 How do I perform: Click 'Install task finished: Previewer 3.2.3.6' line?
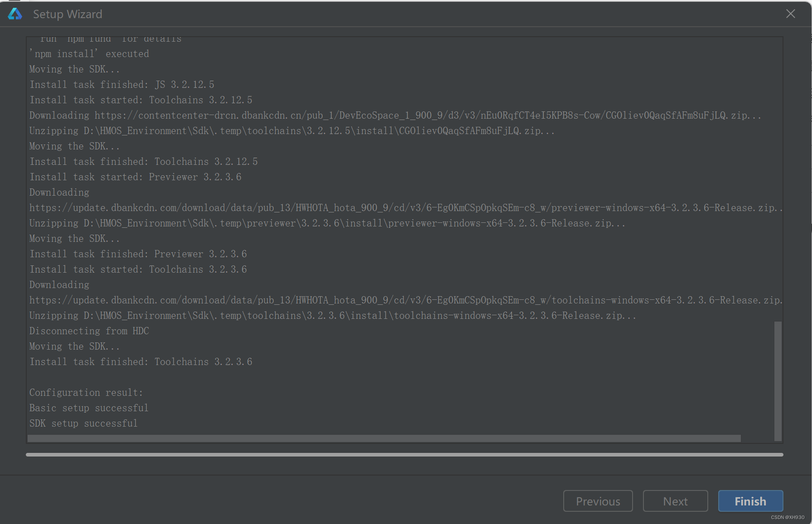coord(138,254)
